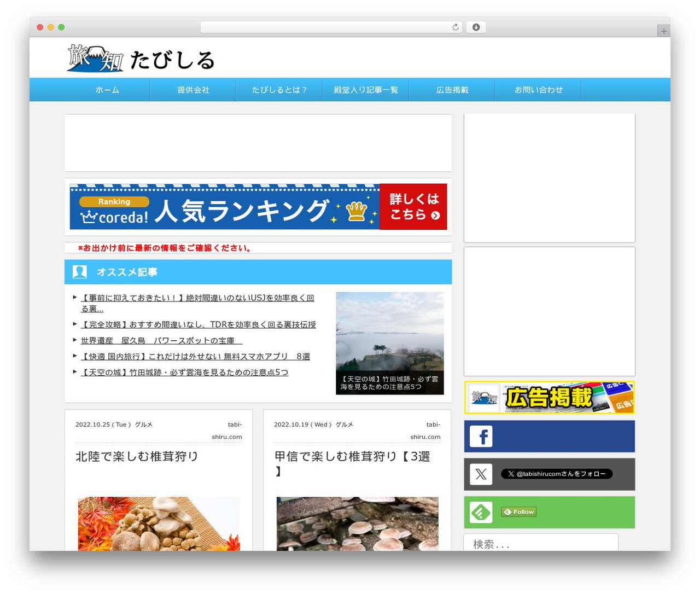Click tabi-shiru.com on the 甲信 post

pyautogui.click(x=425, y=431)
